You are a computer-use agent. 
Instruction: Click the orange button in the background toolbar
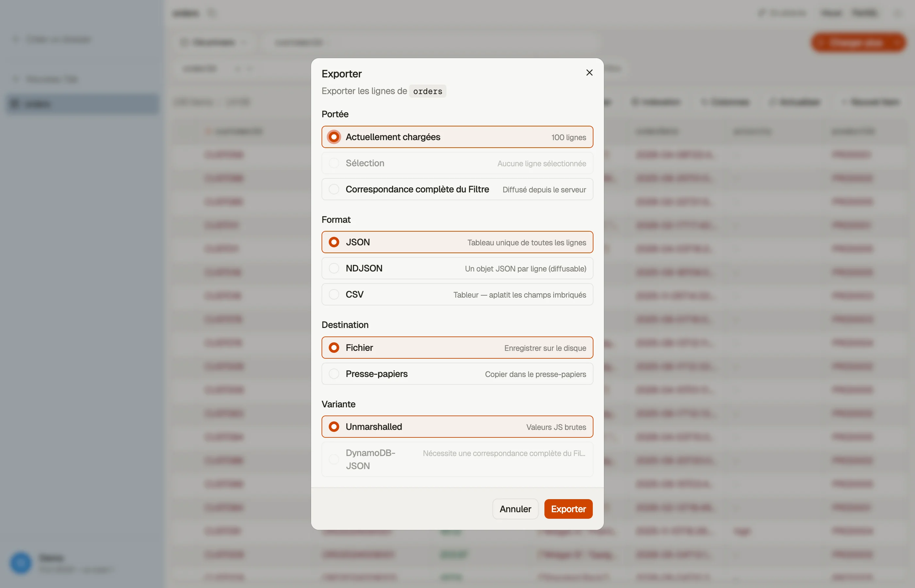point(858,42)
